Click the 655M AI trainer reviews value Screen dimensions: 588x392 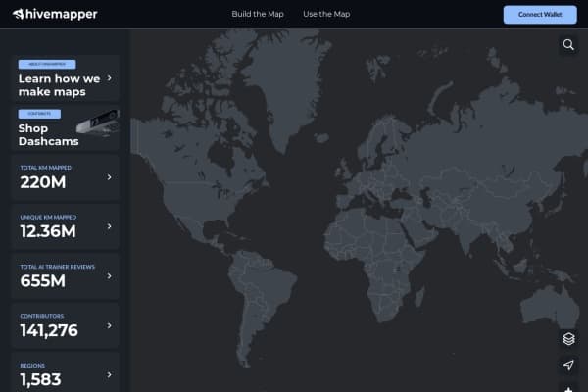(43, 281)
